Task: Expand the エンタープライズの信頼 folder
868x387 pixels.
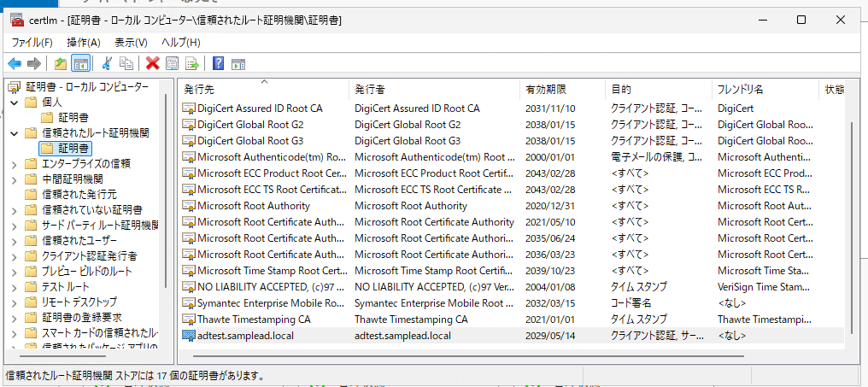Action: coord(15,164)
